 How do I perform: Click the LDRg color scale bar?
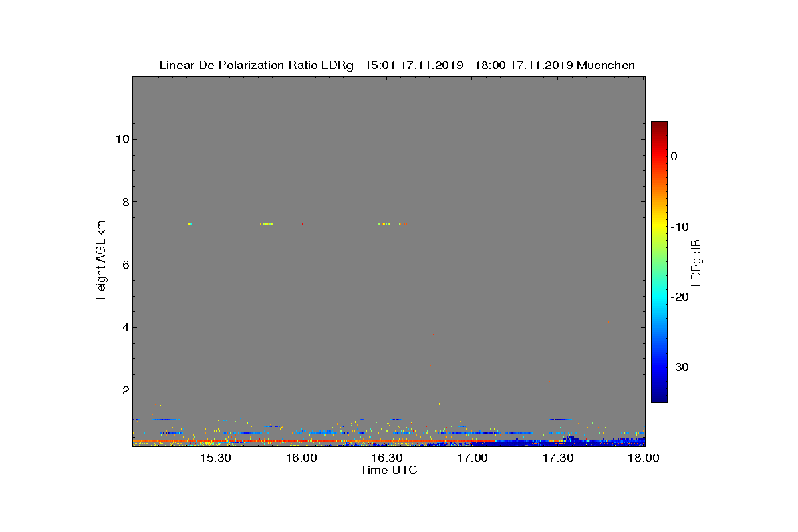[x=659, y=261]
